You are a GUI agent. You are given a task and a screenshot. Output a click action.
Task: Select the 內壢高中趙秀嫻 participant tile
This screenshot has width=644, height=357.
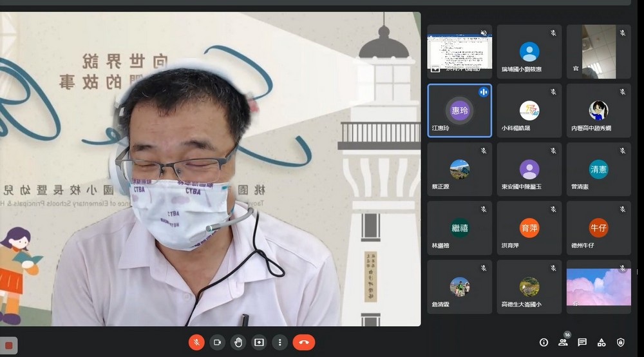[598, 110]
